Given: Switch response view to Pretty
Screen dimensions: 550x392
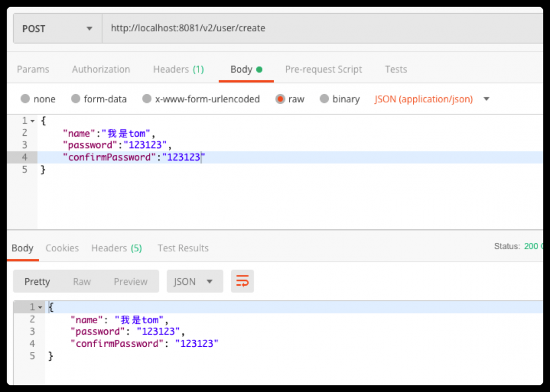Looking at the screenshot, I should click(37, 281).
